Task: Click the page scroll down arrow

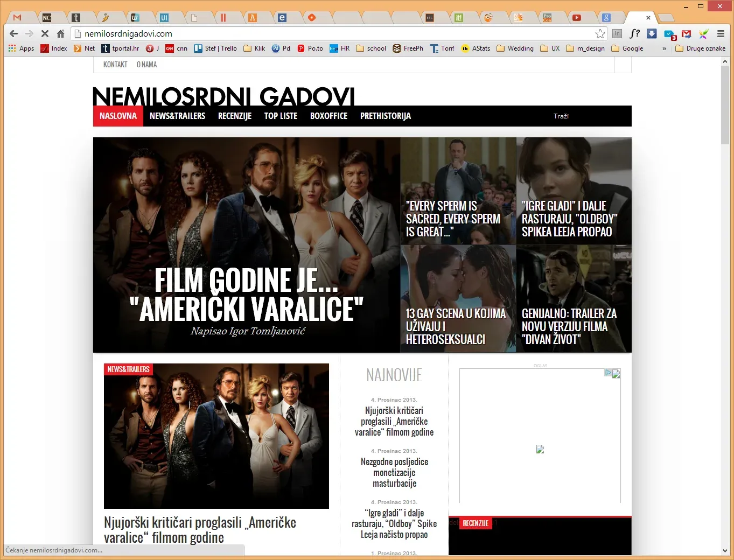Action: 725,551
